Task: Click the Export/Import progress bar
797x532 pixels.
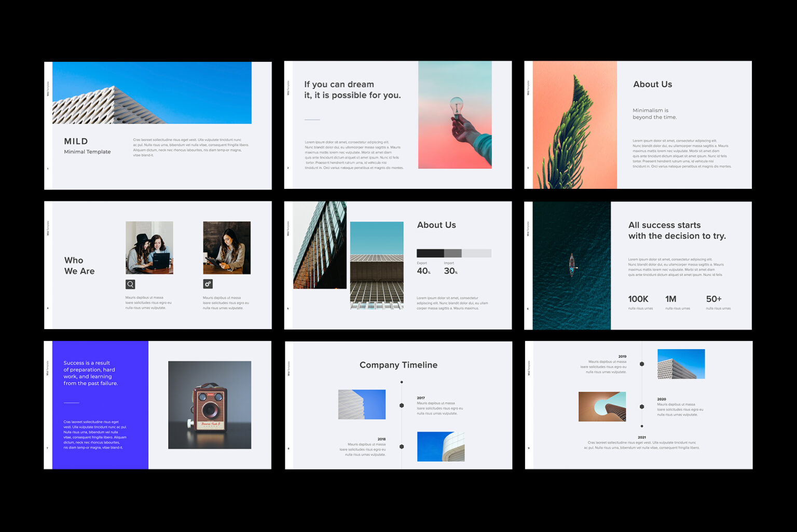Action: coord(454,253)
